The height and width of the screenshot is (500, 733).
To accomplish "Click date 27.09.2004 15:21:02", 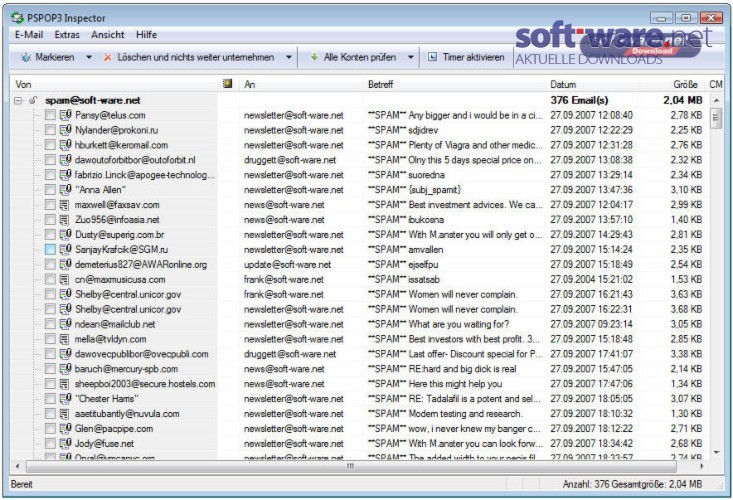I will (591, 279).
